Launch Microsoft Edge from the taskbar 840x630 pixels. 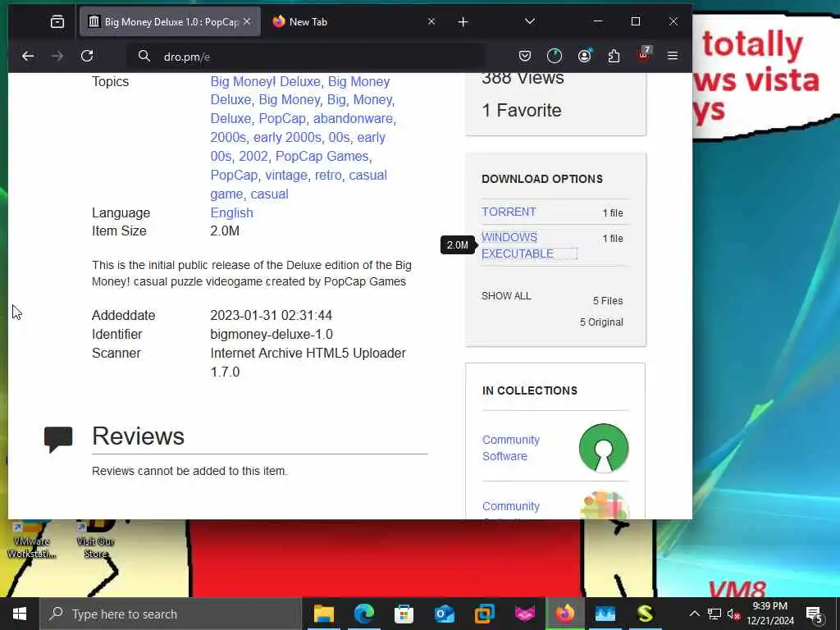coord(363,614)
